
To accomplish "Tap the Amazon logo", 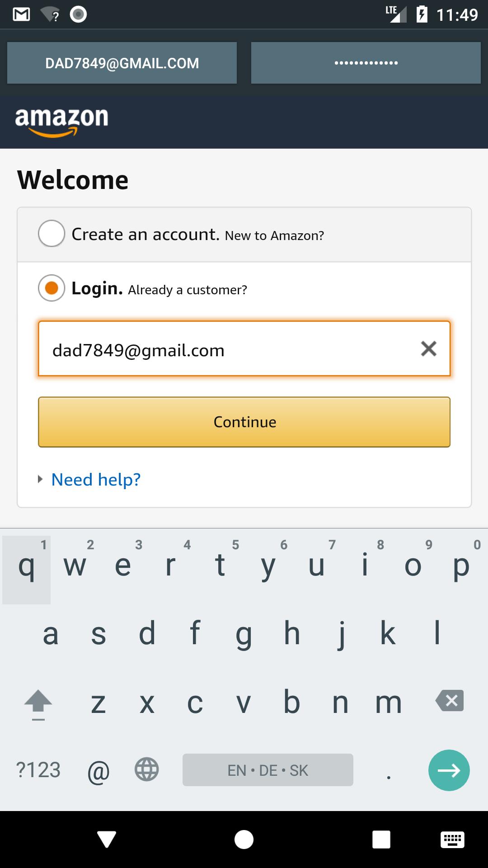I will (x=61, y=121).
